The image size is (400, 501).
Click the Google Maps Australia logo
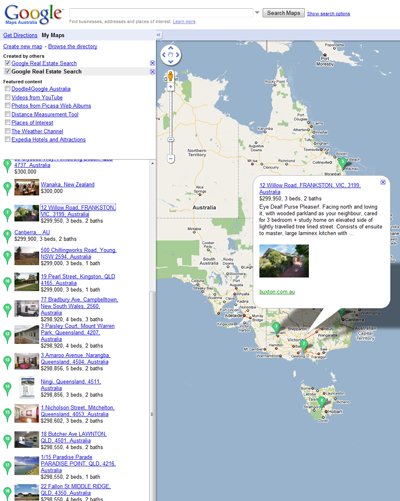[x=33, y=14]
